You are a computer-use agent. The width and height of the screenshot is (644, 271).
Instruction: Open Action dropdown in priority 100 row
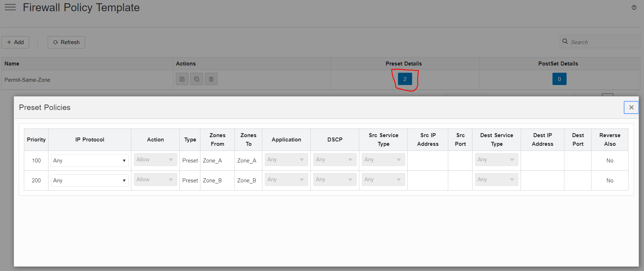[155, 160]
